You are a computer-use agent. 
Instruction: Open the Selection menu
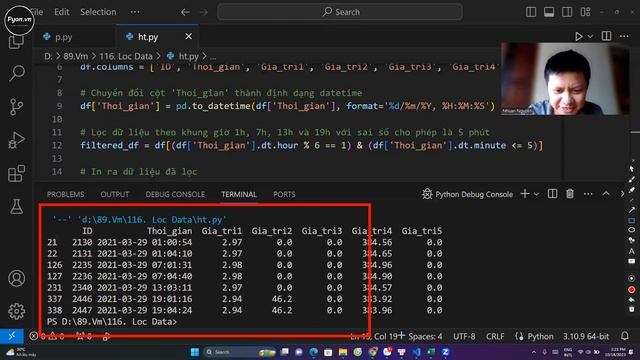click(98, 12)
